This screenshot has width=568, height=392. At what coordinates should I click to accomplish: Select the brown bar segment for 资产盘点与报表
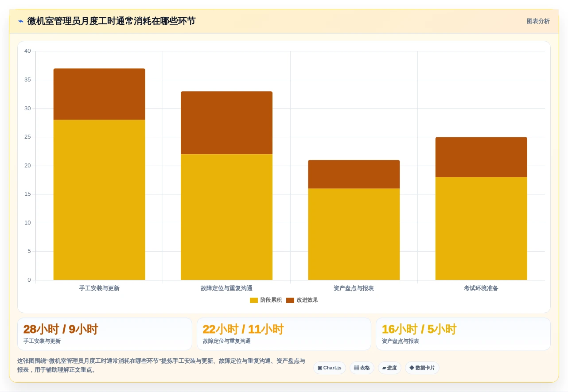pyautogui.click(x=354, y=174)
